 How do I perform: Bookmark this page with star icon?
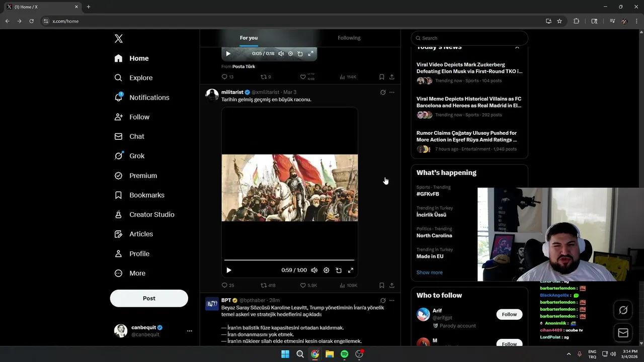click(559, 21)
